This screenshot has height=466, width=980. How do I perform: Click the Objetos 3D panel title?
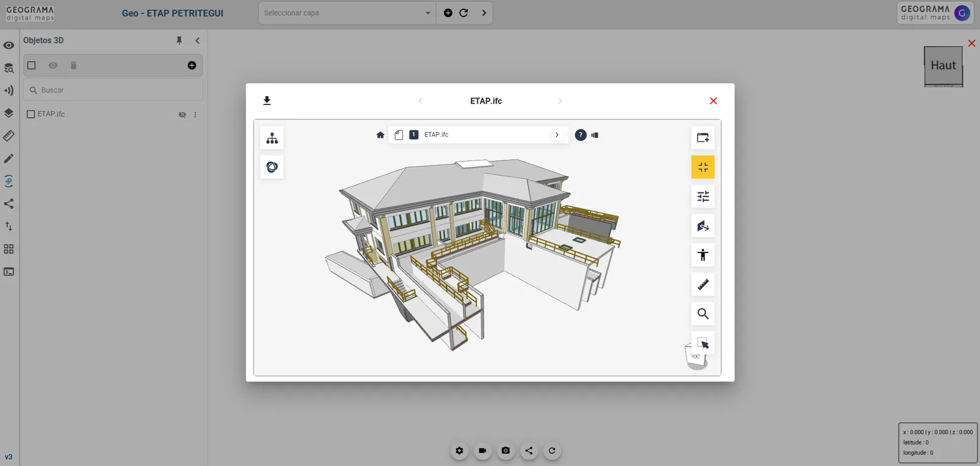coord(43,40)
